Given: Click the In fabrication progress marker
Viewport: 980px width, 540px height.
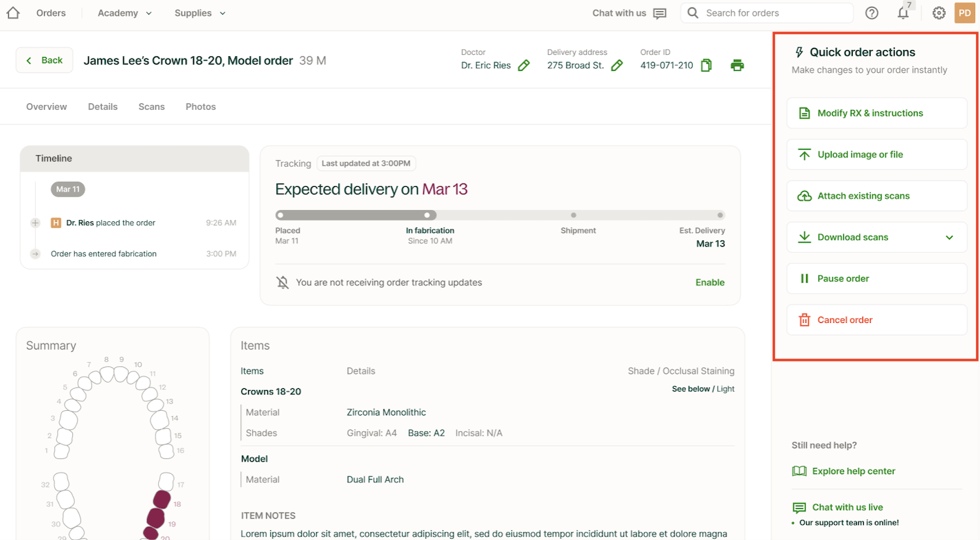Looking at the screenshot, I should [x=427, y=215].
